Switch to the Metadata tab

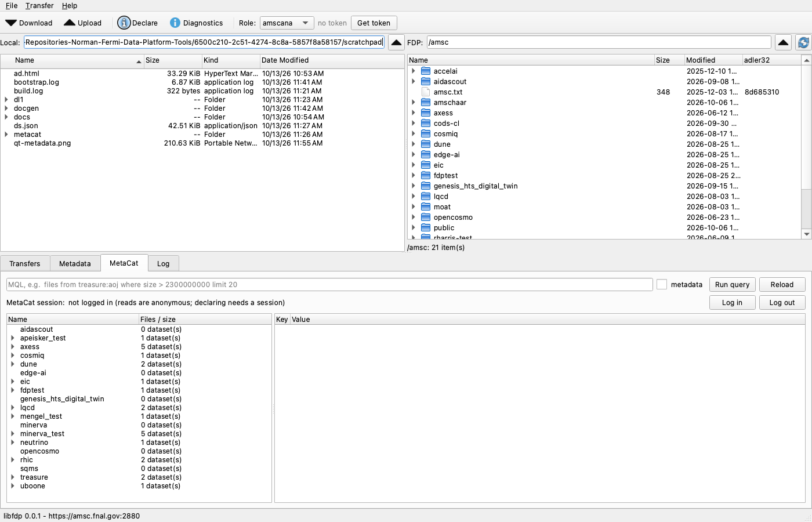75,263
